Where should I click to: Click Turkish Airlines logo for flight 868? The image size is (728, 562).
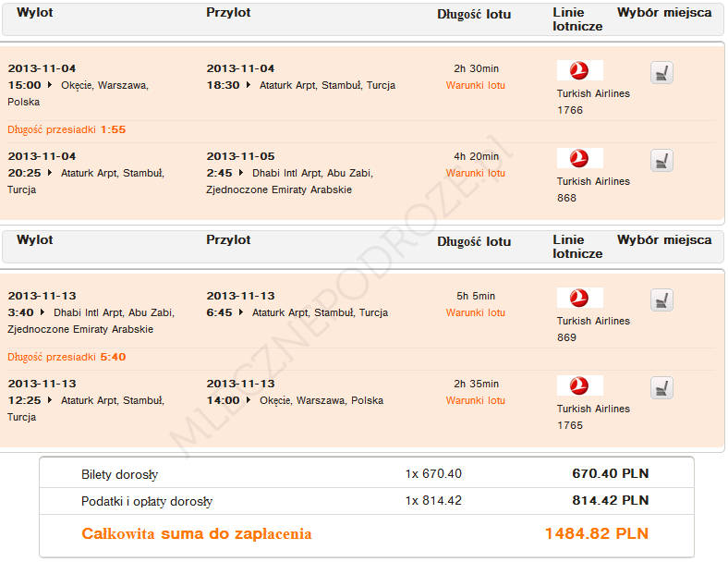tap(579, 159)
